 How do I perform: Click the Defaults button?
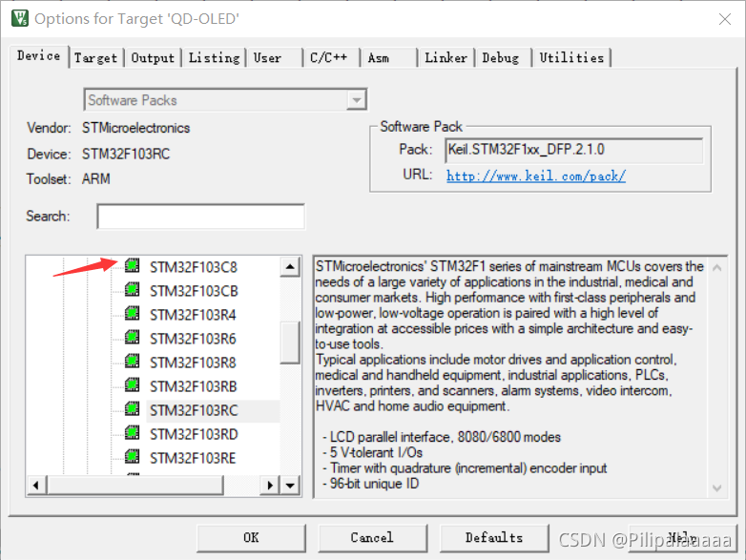click(494, 538)
